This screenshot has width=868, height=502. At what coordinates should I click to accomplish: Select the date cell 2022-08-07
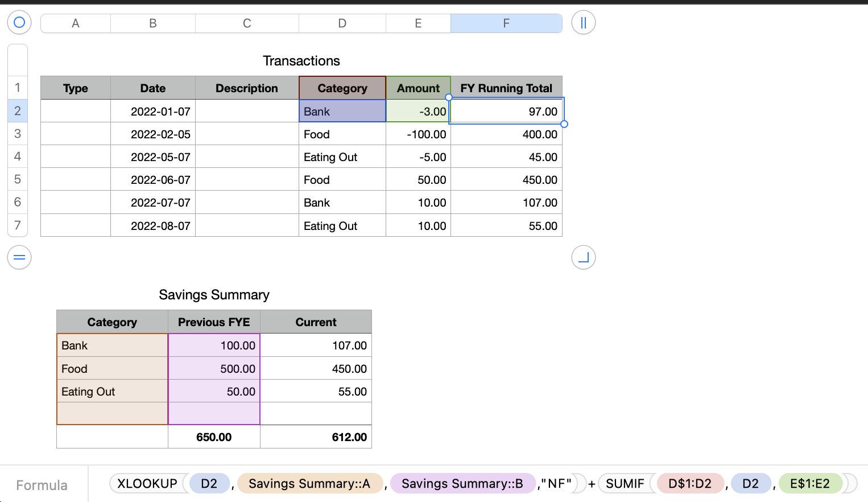click(x=153, y=225)
